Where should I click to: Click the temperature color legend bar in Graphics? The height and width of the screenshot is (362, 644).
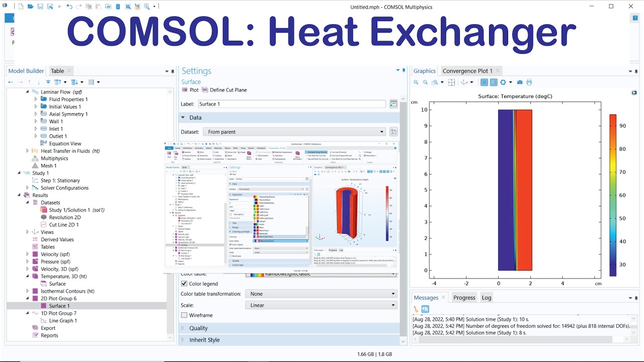(613, 195)
